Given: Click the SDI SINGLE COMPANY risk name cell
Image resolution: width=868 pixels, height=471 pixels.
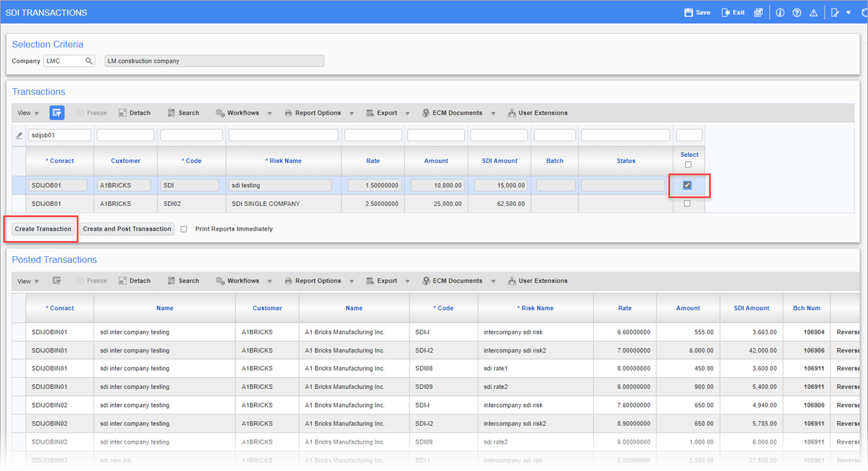Looking at the screenshot, I should pos(283,203).
